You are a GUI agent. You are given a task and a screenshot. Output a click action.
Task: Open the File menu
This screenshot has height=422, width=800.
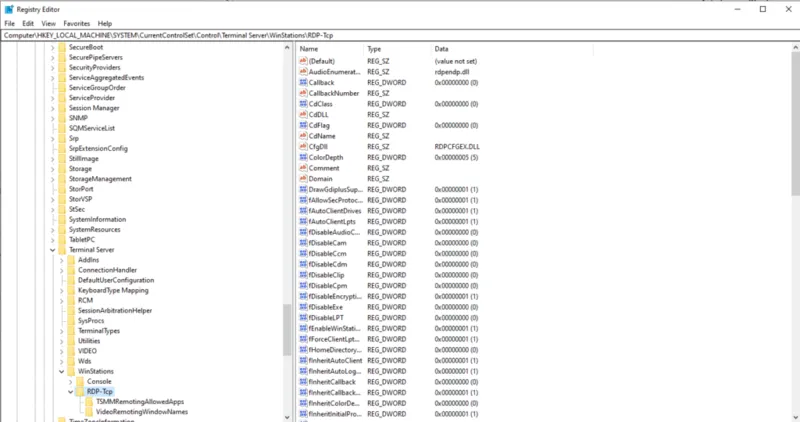click(x=9, y=23)
